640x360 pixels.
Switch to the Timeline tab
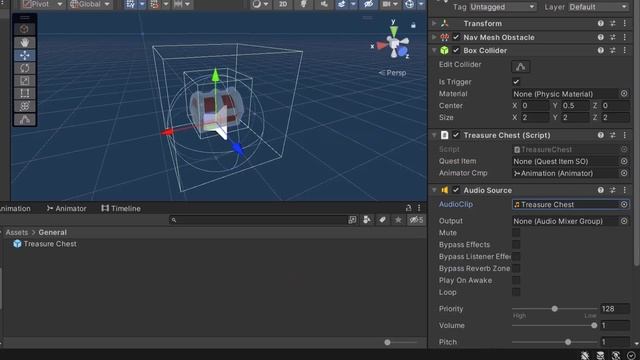coord(121,209)
